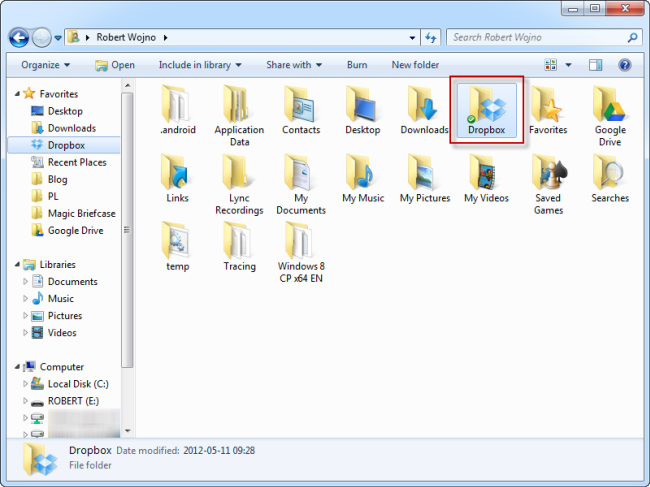Click the Change your view icon
The width and height of the screenshot is (650, 487).
click(x=551, y=65)
